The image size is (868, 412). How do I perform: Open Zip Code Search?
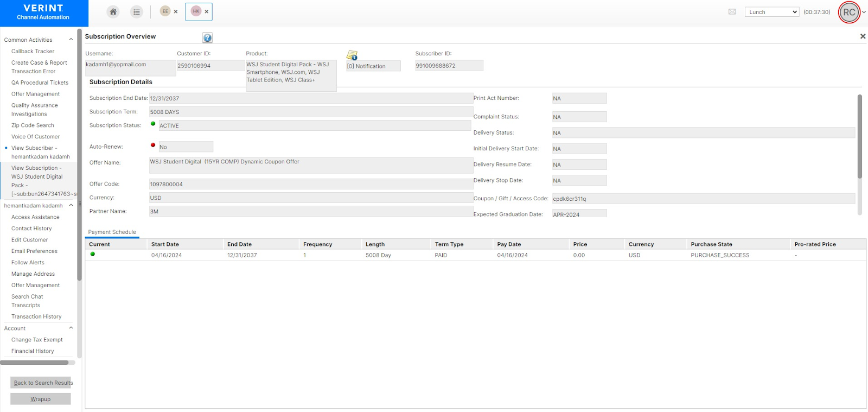pyautogui.click(x=33, y=125)
